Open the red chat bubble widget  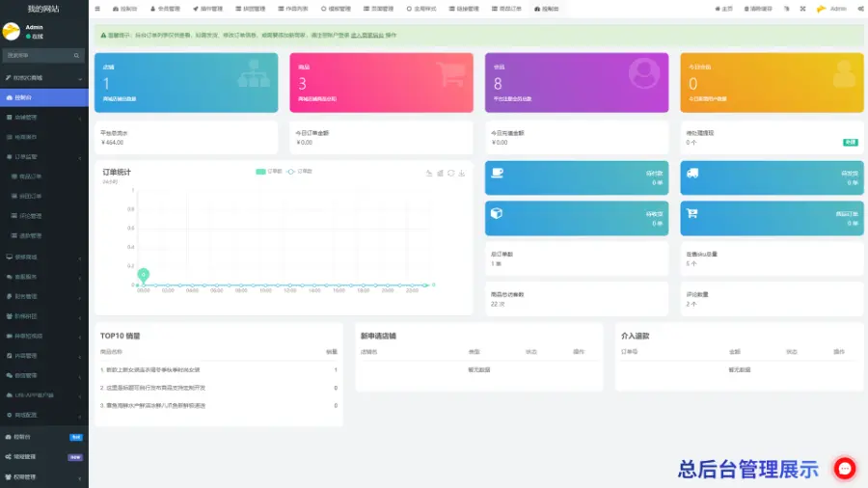[845, 469]
